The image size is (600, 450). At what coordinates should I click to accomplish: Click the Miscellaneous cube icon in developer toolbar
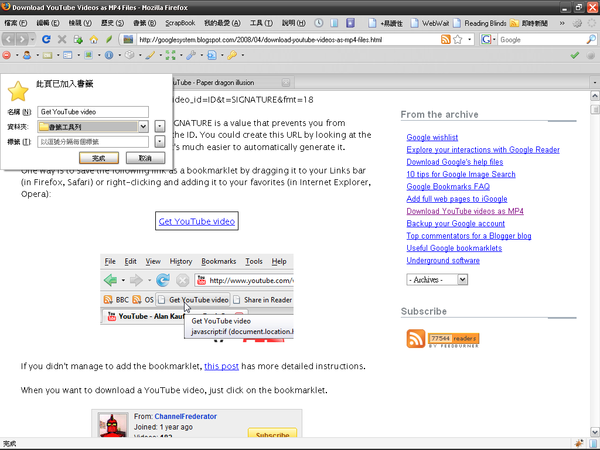pyautogui.click(x=130, y=55)
